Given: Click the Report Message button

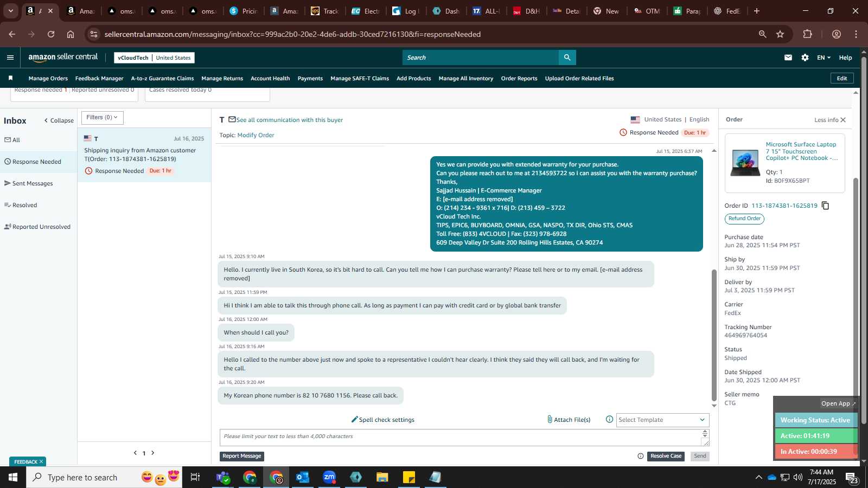Looking at the screenshot, I should 242,456.
